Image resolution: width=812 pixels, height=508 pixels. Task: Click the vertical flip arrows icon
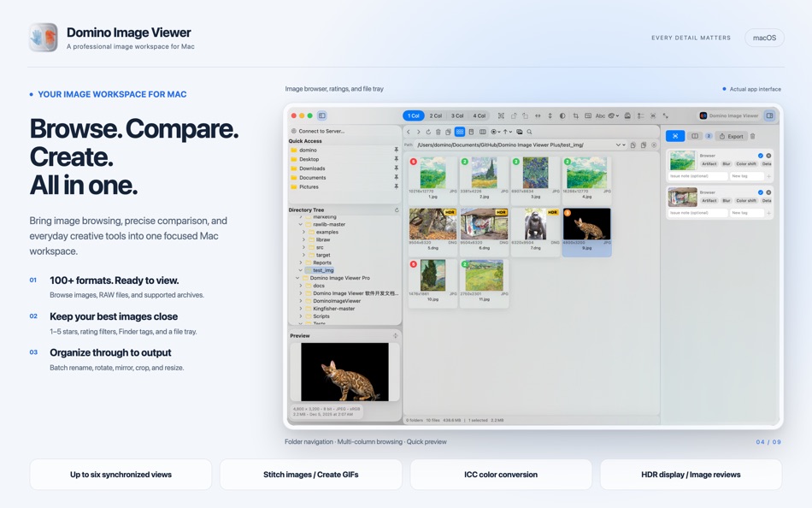click(550, 115)
